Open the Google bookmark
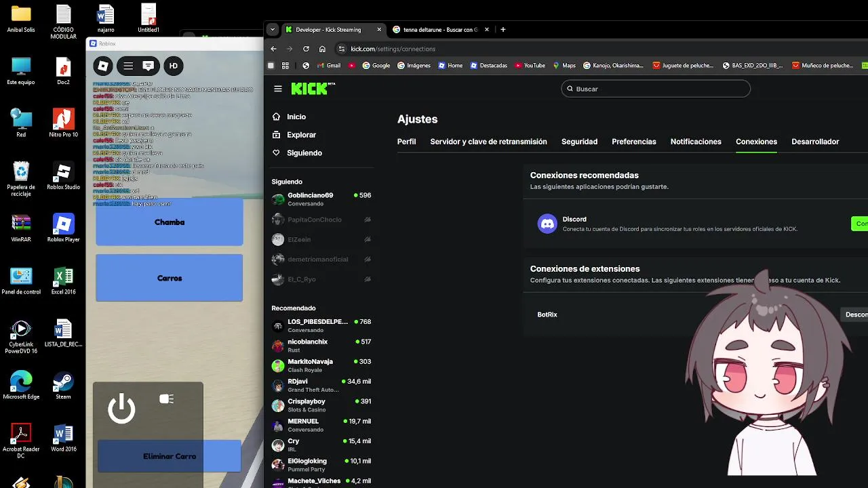 coord(376,66)
